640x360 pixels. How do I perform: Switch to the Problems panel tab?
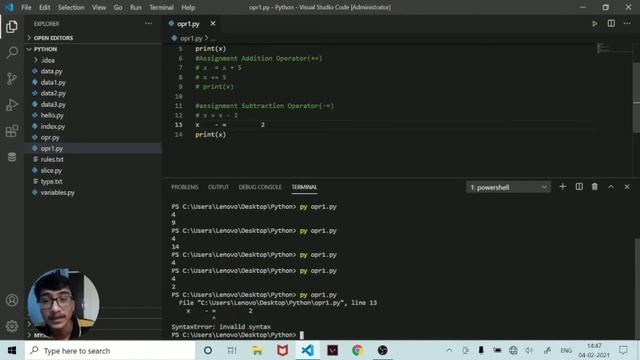coord(184,187)
